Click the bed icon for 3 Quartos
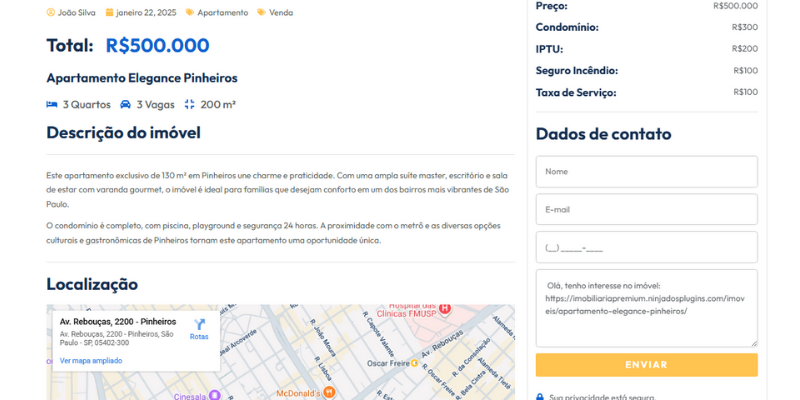Screen dimensions: 800x400 (x=52, y=104)
